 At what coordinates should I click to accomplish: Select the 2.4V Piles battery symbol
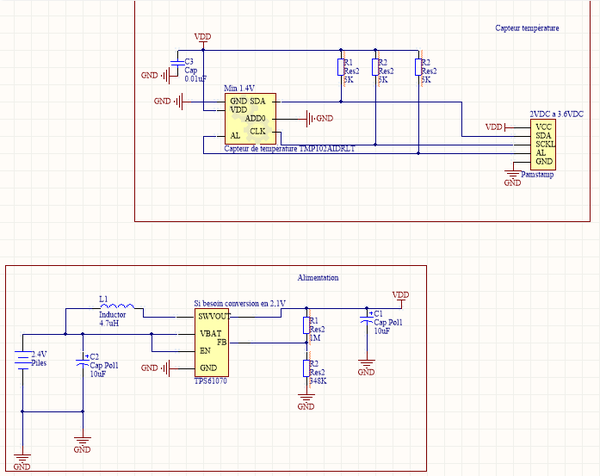[23, 361]
